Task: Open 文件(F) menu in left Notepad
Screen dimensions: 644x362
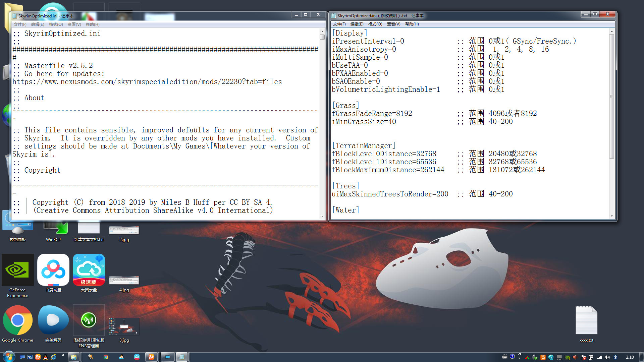Action: click(20, 24)
